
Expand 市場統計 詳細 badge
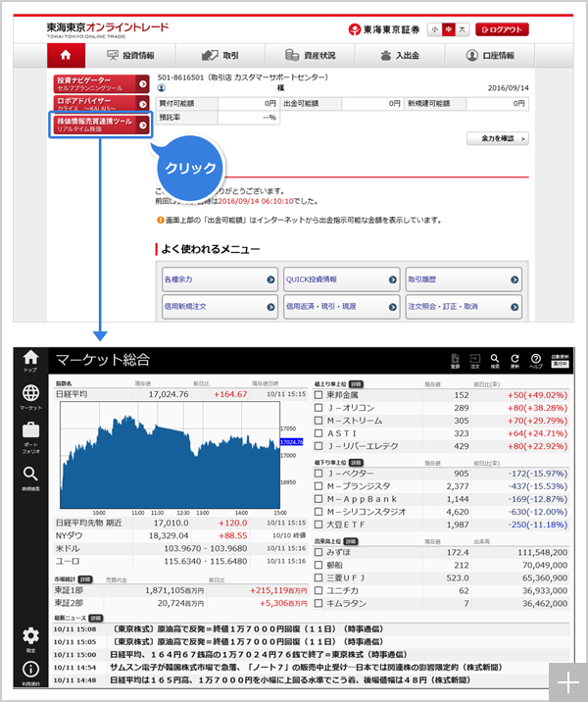click(x=85, y=579)
